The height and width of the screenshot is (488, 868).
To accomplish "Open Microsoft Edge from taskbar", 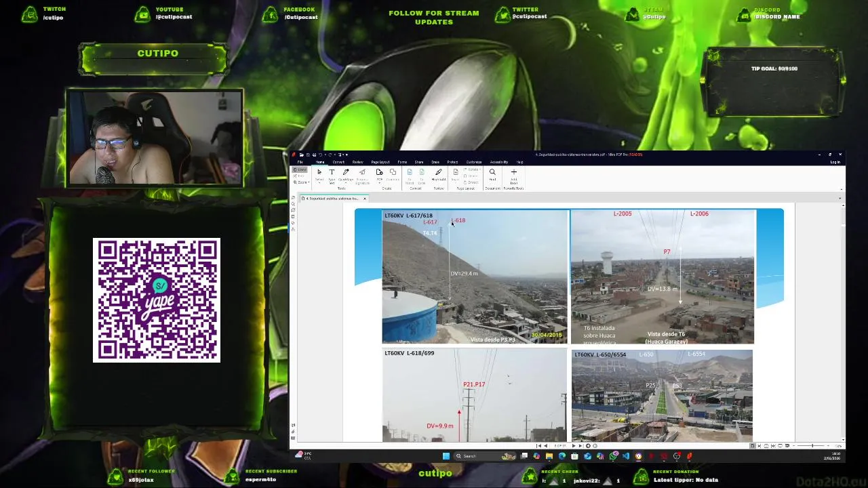I will point(561,456).
